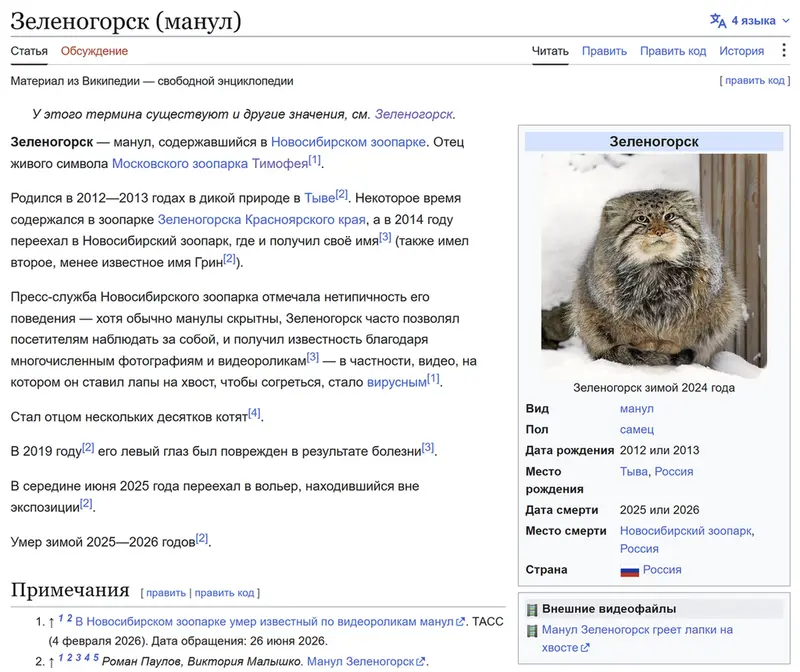Open Россия link in Место рождения row
Image resolution: width=800 pixels, height=672 pixels.
(673, 471)
